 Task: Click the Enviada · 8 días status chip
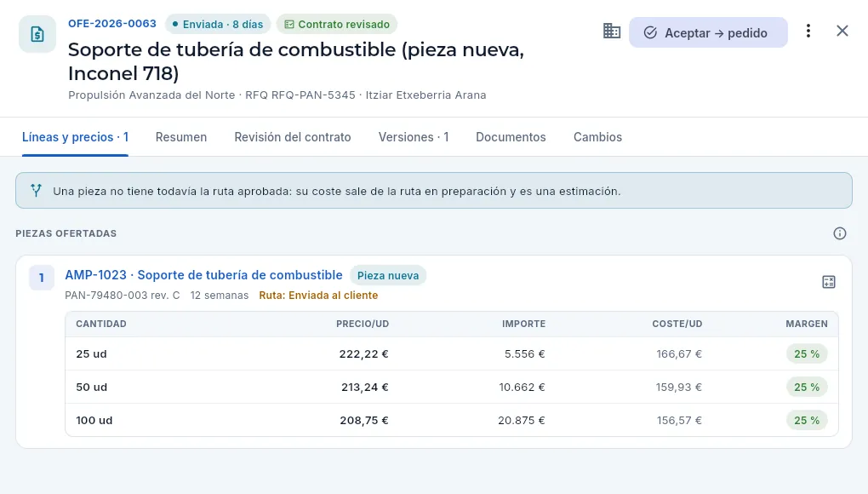point(218,25)
